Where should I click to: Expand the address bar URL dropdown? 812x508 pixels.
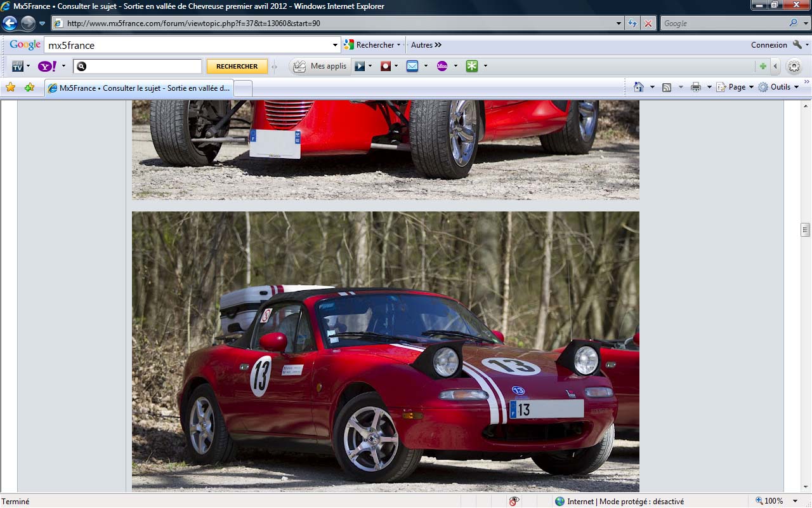tap(619, 23)
